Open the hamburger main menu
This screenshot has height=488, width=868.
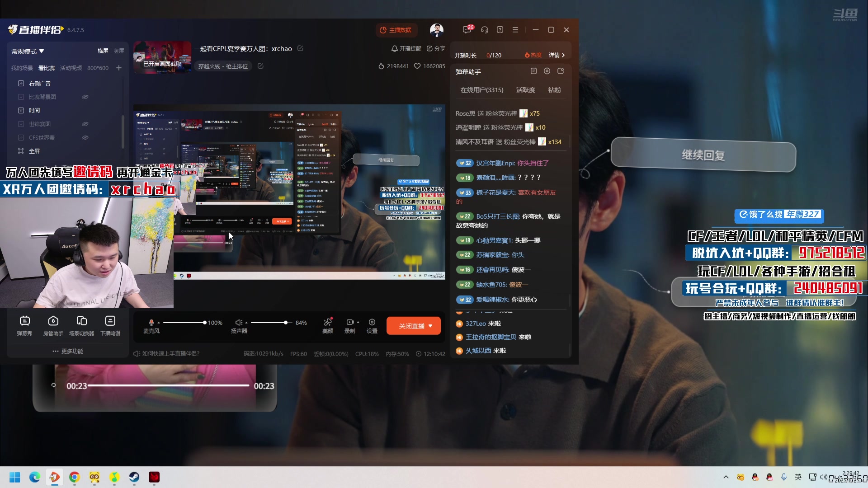click(x=515, y=30)
